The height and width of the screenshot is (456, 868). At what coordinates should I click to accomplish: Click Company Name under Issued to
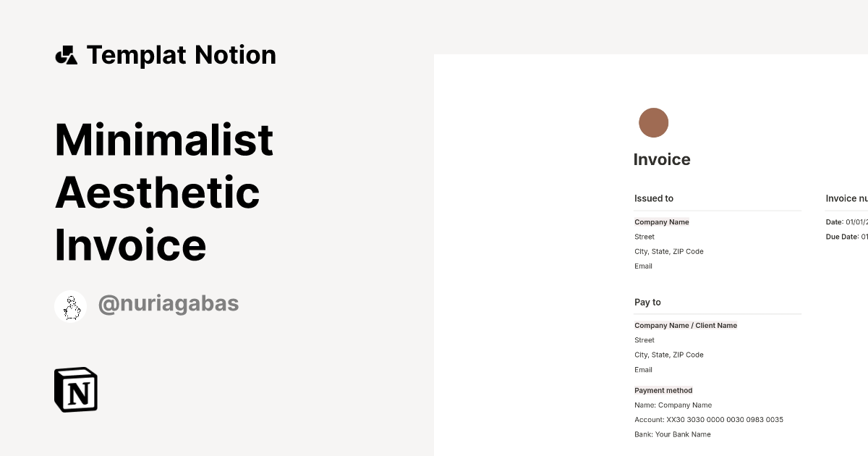(662, 222)
